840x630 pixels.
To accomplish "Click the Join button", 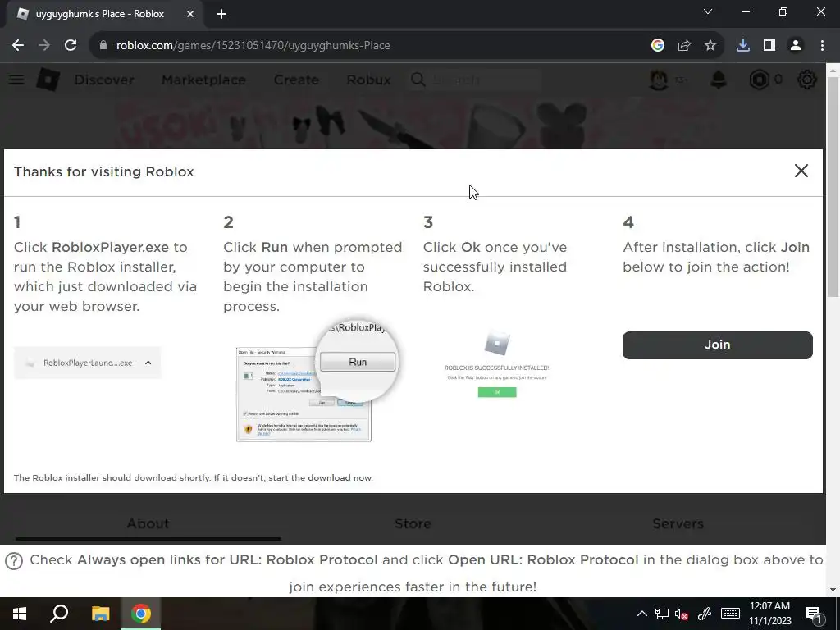I will (x=717, y=345).
